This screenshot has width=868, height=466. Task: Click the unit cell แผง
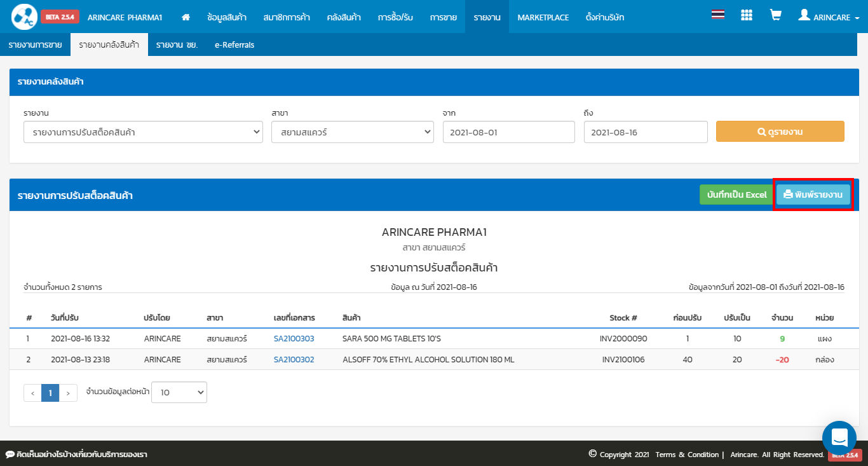coord(824,338)
